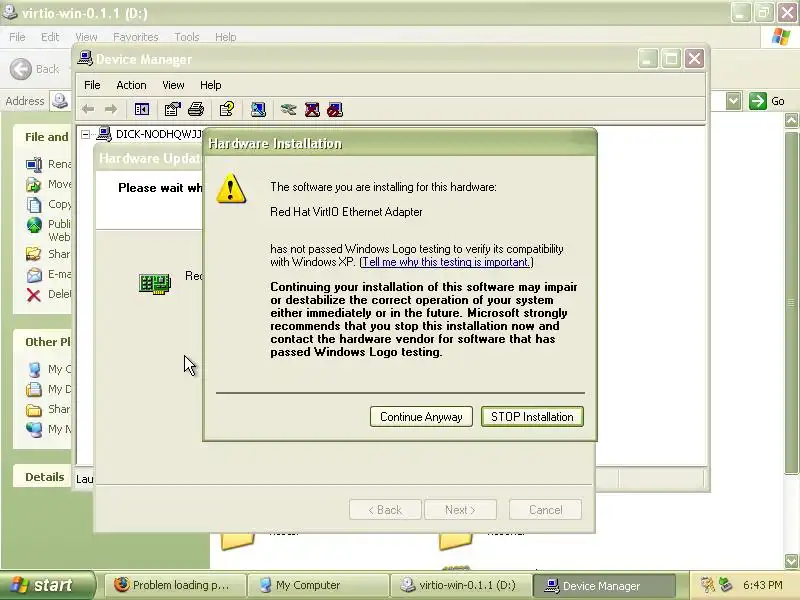
Task: Open Shared Documents folder icon under Other Places
Action: (x=34, y=409)
